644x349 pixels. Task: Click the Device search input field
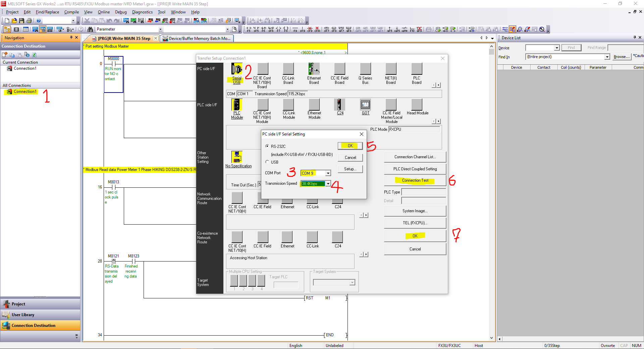click(x=540, y=48)
